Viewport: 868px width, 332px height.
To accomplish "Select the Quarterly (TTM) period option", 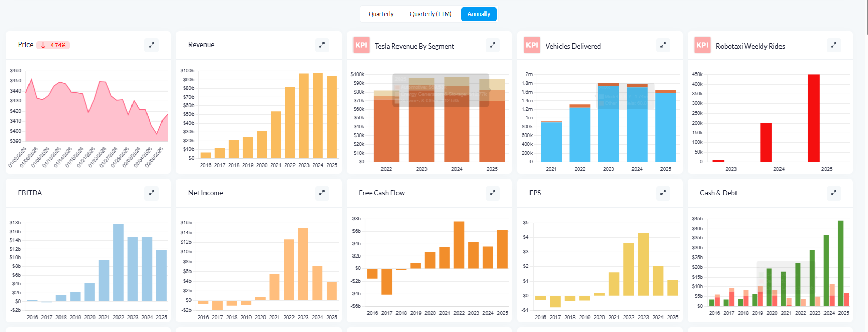I will coord(431,14).
